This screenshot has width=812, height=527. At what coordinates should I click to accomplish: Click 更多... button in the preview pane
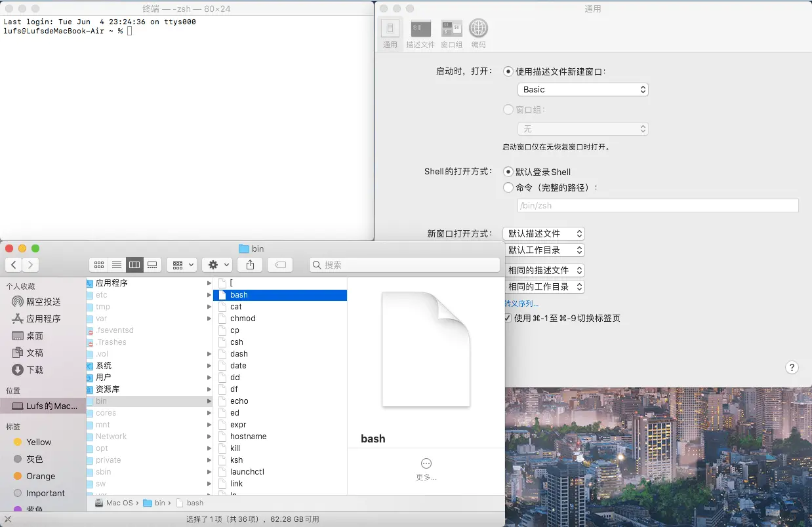[426, 469]
